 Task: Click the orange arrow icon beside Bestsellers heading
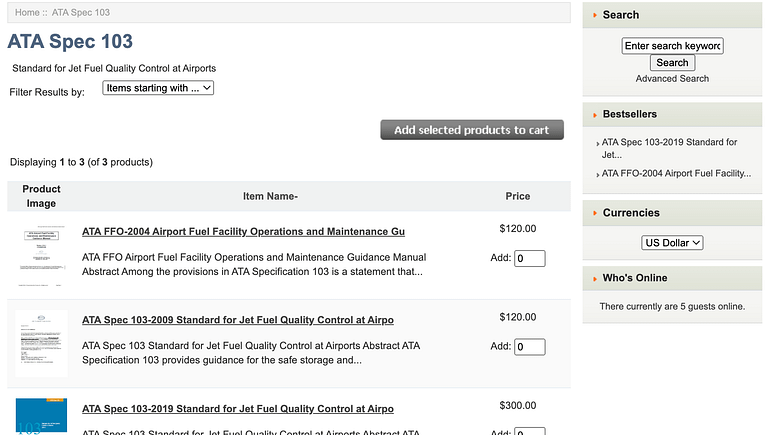click(x=595, y=114)
